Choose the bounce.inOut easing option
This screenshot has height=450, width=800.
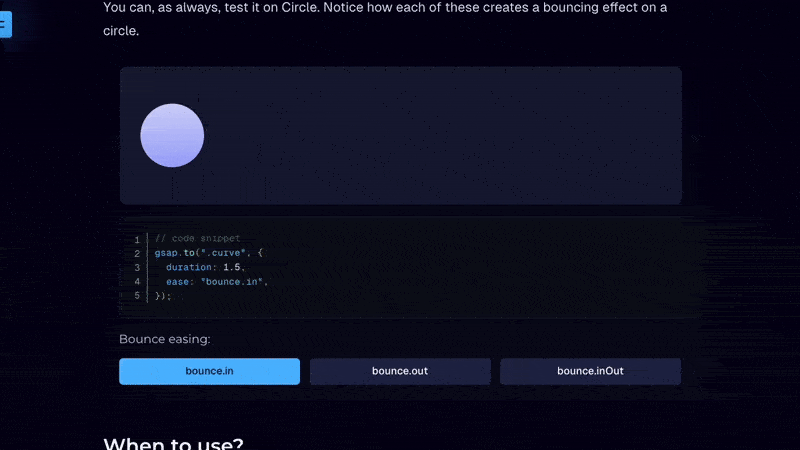click(590, 371)
